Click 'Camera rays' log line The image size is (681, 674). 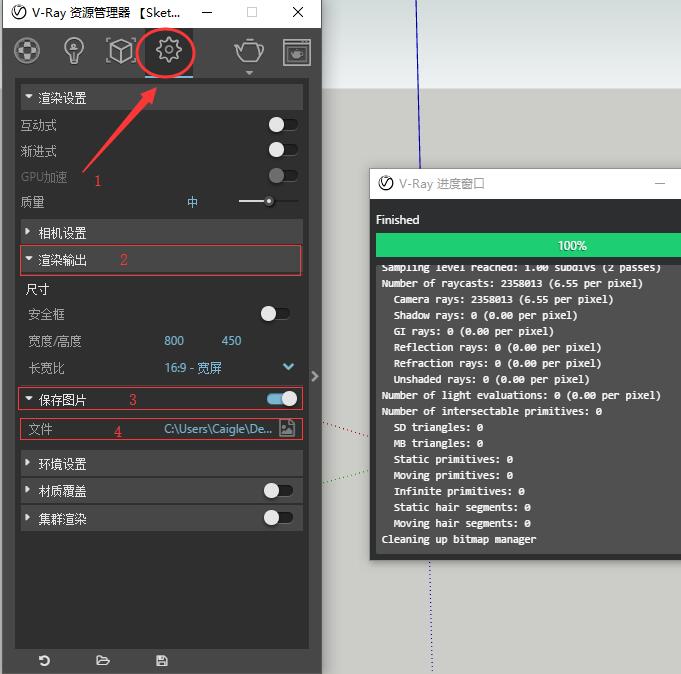point(503,300)
